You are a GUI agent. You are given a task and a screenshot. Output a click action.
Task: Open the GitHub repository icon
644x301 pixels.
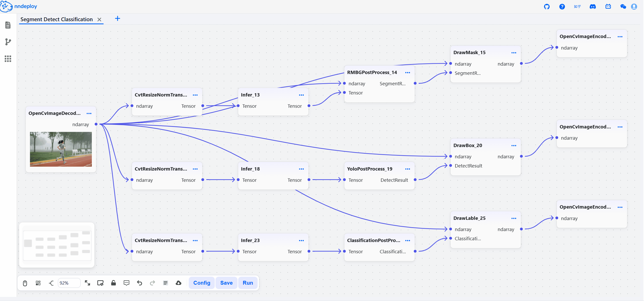pyautogui.click(x=547, y=7)
